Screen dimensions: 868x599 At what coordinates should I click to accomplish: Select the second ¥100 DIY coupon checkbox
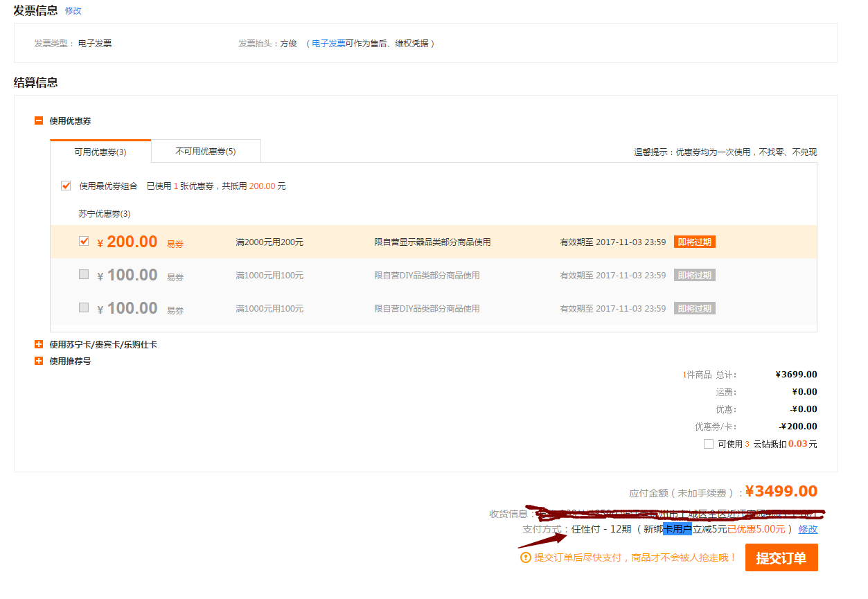click(84, 307)
